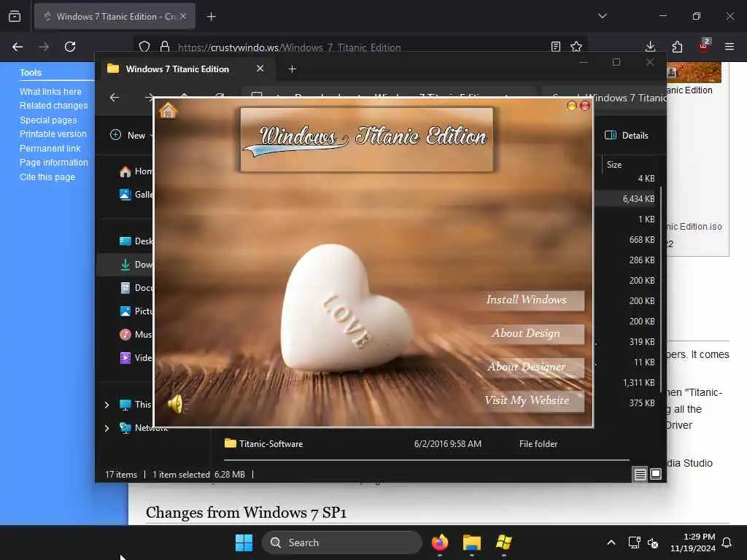Click the red close orb in the Titanic launcher
Image resolution: width=747 pixels, height=560 pixels.
585,106
